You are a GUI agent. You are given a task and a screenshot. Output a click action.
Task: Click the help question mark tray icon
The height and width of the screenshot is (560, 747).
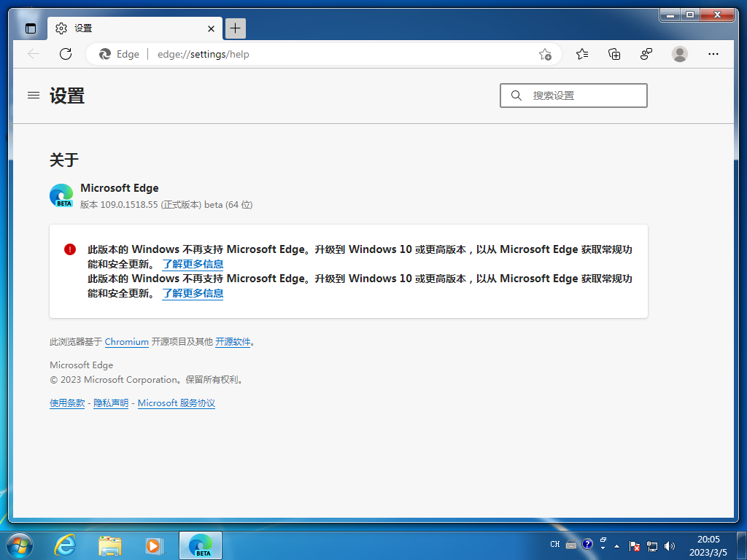point(587,544)
